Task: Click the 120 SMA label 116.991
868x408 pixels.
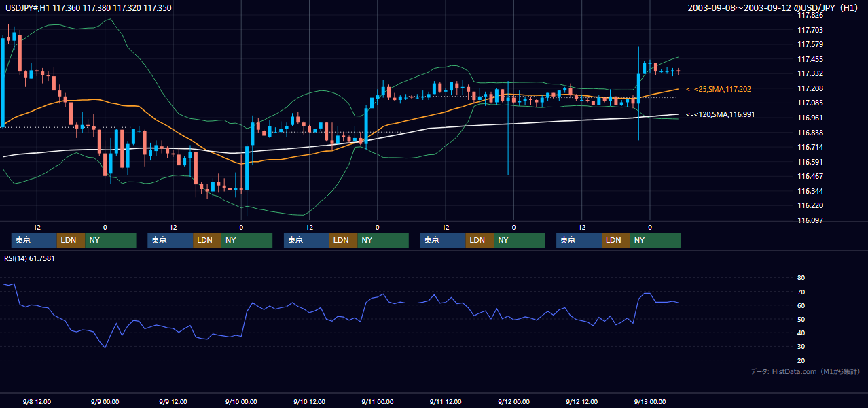Action: pos(721,114)
